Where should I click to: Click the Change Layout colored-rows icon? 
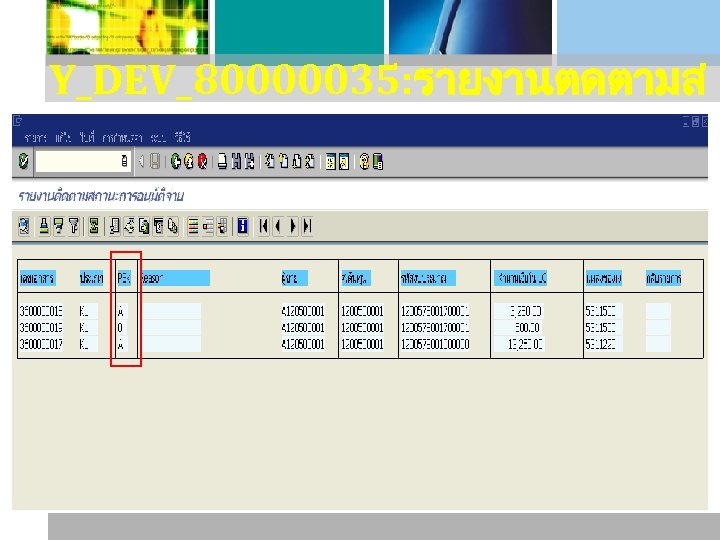[193, 226]
